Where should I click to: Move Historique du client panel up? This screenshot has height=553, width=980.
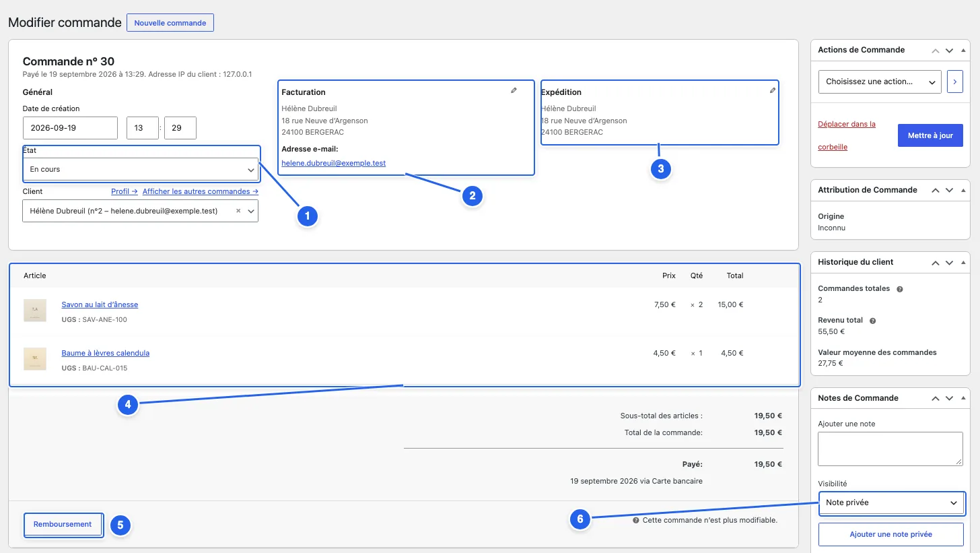[x=935, y=263]
